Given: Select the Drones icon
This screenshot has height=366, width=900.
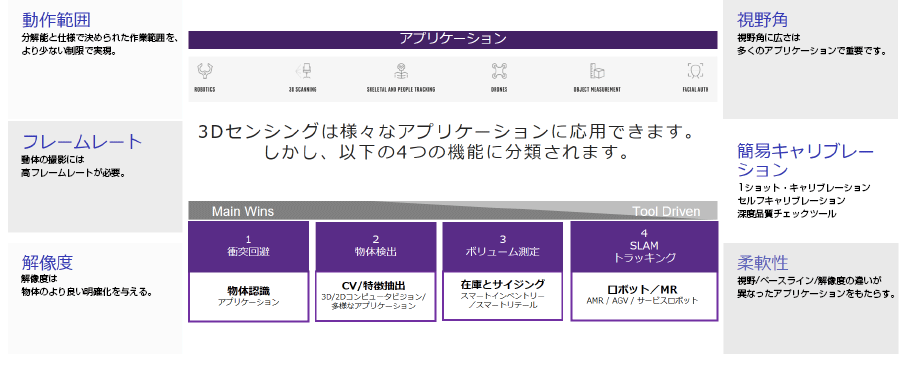Looking at the screenshot, I should click(x=499, y=71).
